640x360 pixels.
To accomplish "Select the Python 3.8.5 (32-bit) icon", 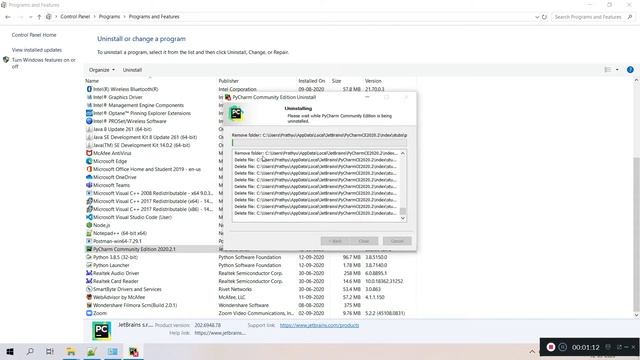I will [x=89, y=257].
